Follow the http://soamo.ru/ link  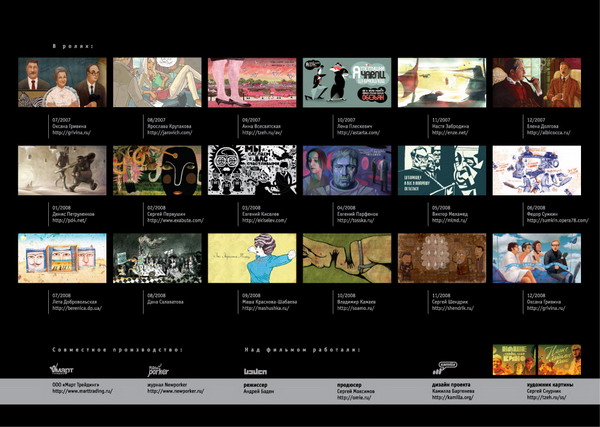(355, 308)
